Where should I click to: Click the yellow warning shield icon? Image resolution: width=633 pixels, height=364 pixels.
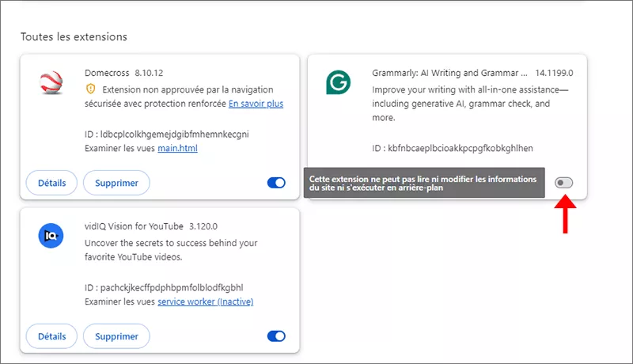[89, 89]
